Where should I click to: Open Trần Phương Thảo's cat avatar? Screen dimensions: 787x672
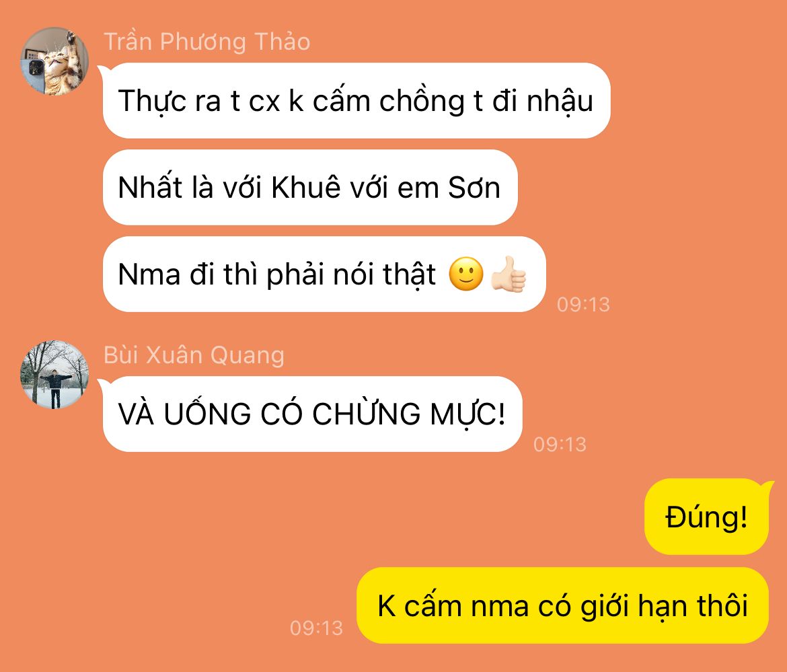pos(54,61)
